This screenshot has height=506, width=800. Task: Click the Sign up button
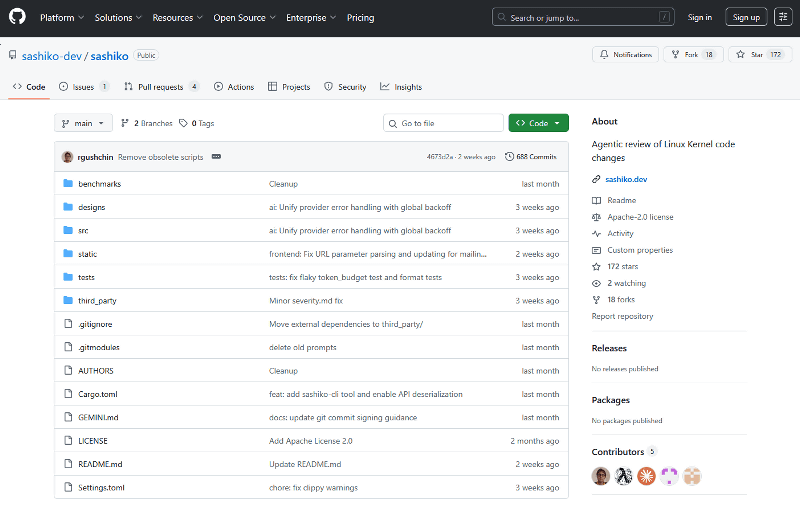coord(746,17)
